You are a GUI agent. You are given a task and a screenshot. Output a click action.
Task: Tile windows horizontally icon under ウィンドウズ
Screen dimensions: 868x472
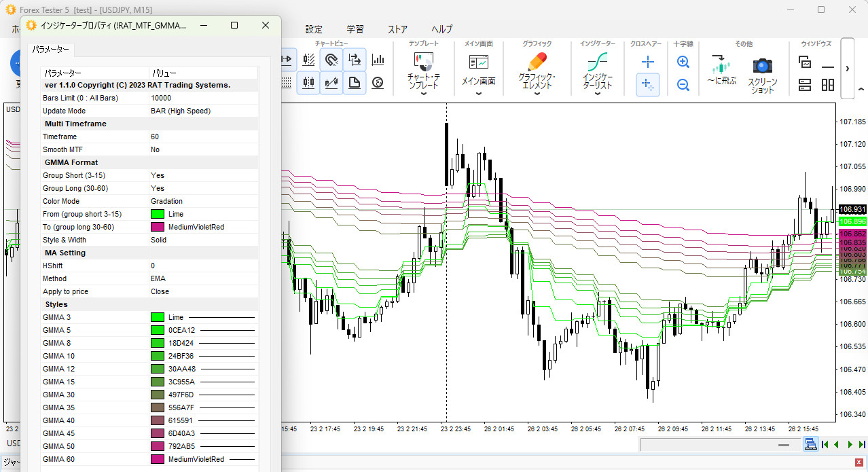click(805, 85)
